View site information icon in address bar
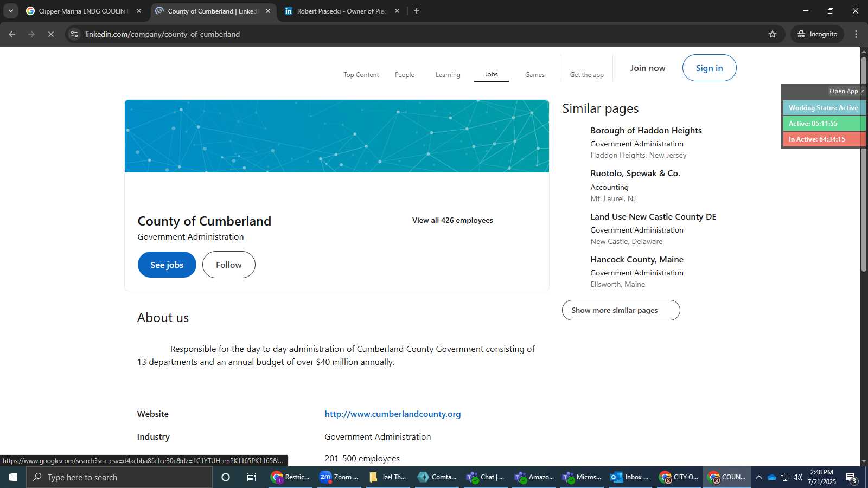868x488 pixels. [74, 34]
